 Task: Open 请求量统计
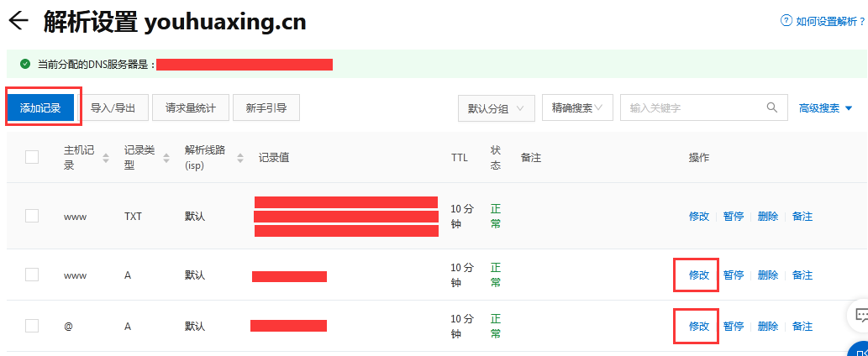coord(191,107)
